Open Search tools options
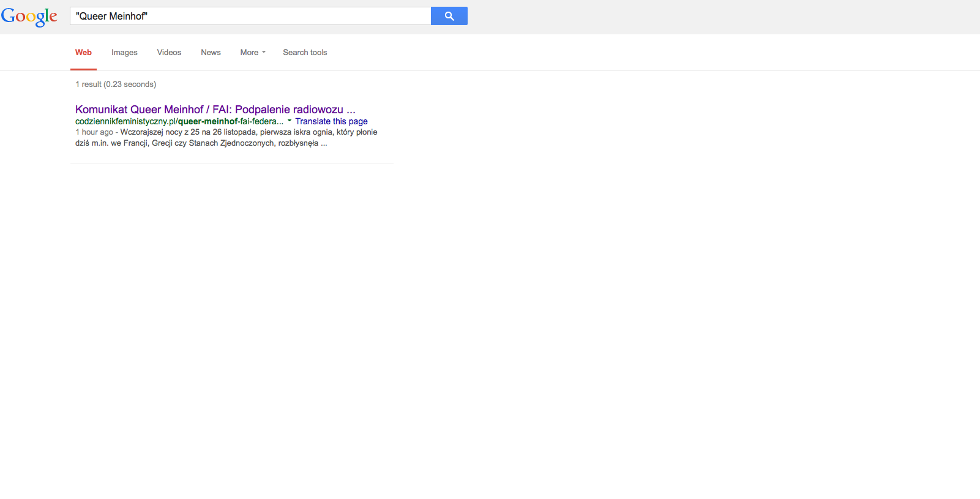This screenshot has width=980, height=499. click(305, 53)
